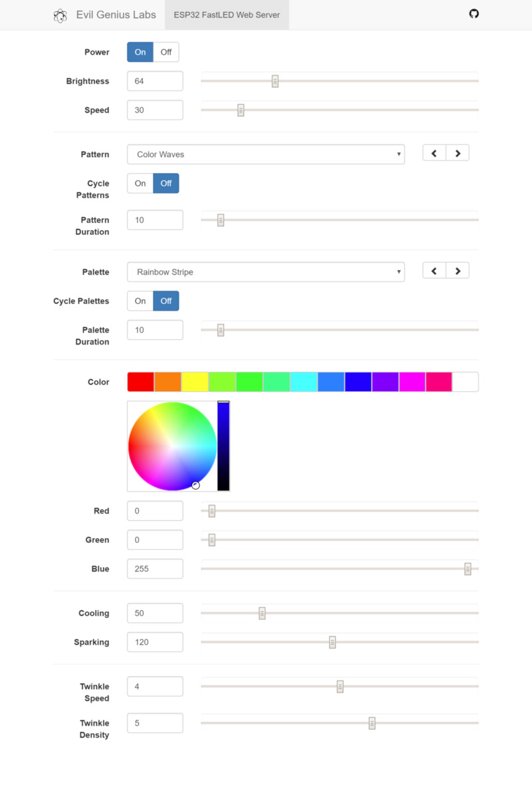Click the Evil Genius Labs brand link
This screenshot has height=791, width=532.
(116, 15)
